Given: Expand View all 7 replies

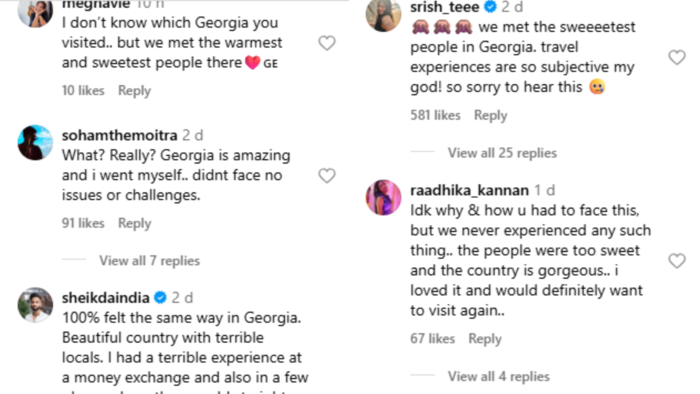Looking at the screenshot, I should (150, 261).
